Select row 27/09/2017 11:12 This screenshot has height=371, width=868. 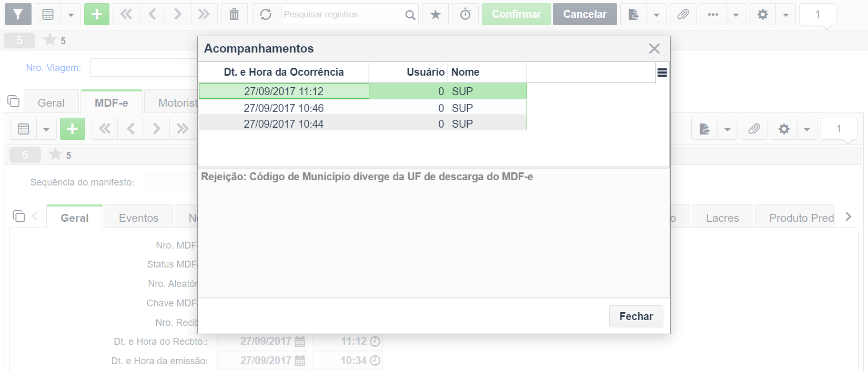[362, 91]
